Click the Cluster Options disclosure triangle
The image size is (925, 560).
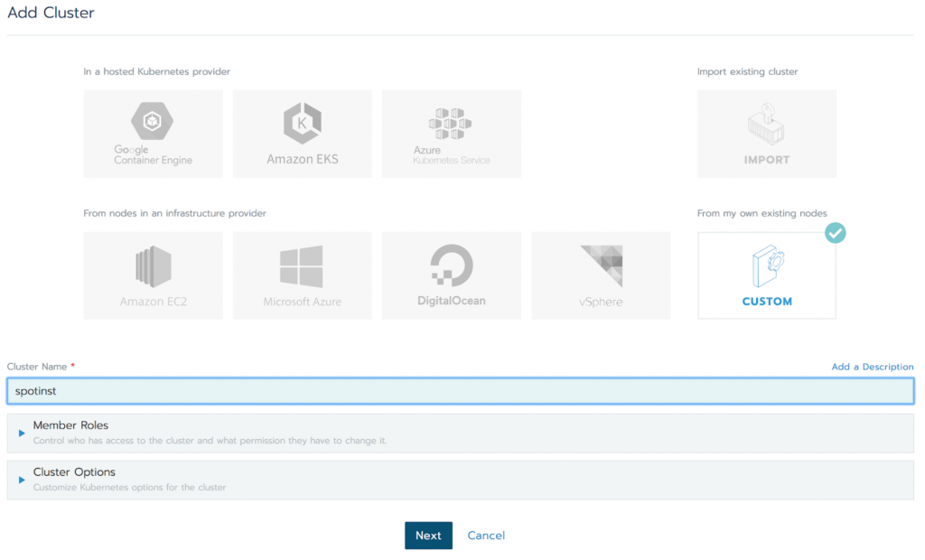tap(21, 481)
